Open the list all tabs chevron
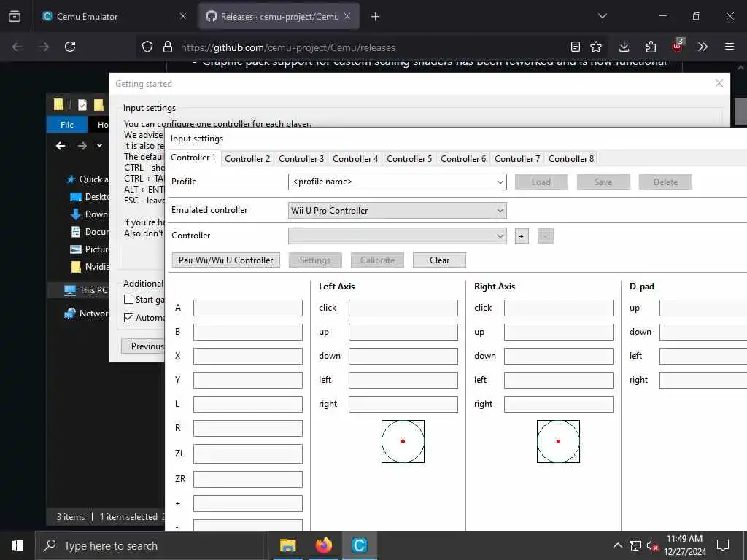Viewport: 747px width, 560px height. click(602, 16)
